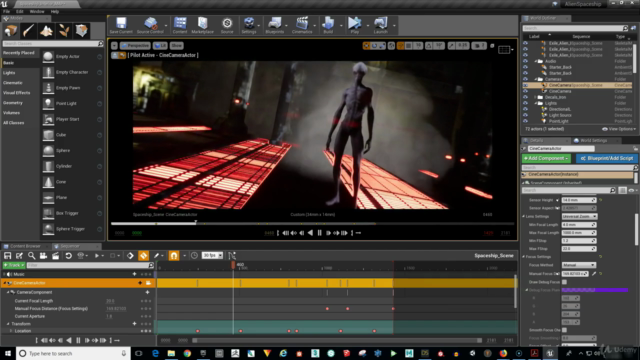Select the Paint mode brush icon
Image resolution: width=640 pixels, height=360 pixels.
(28, 31)
